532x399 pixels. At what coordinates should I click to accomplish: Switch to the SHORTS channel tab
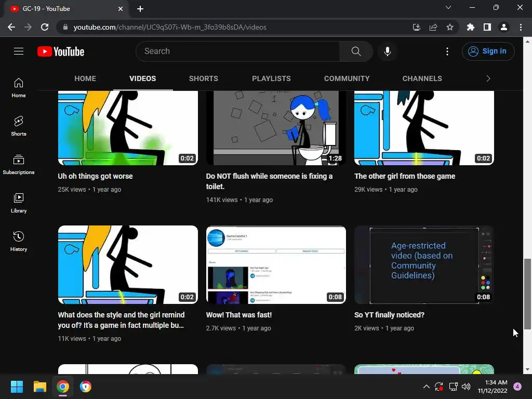[x=204, y=78]
